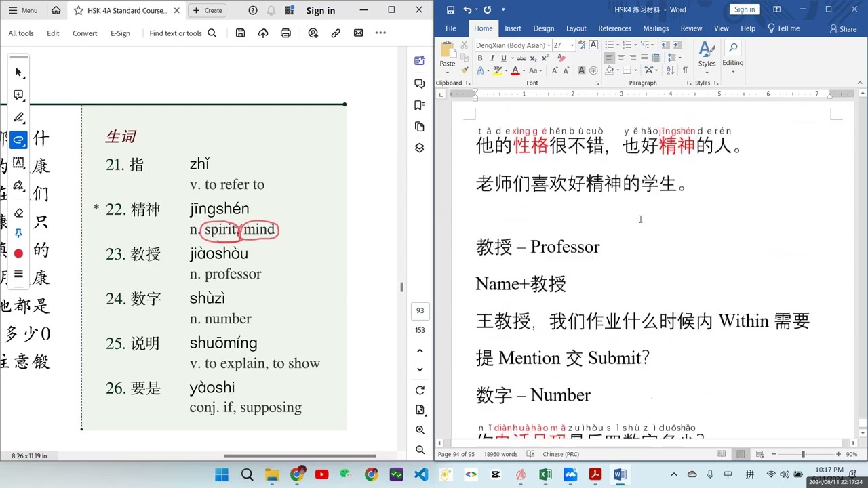Pin the Acrobat quick tools bar
This screenshot has width=868, height=488.
pos(18,232)
